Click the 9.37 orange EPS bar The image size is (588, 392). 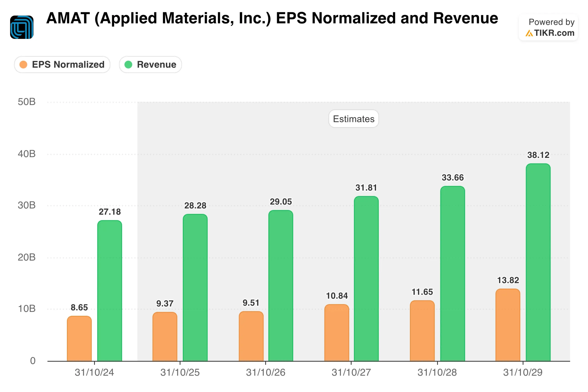(x=165, y=336)
